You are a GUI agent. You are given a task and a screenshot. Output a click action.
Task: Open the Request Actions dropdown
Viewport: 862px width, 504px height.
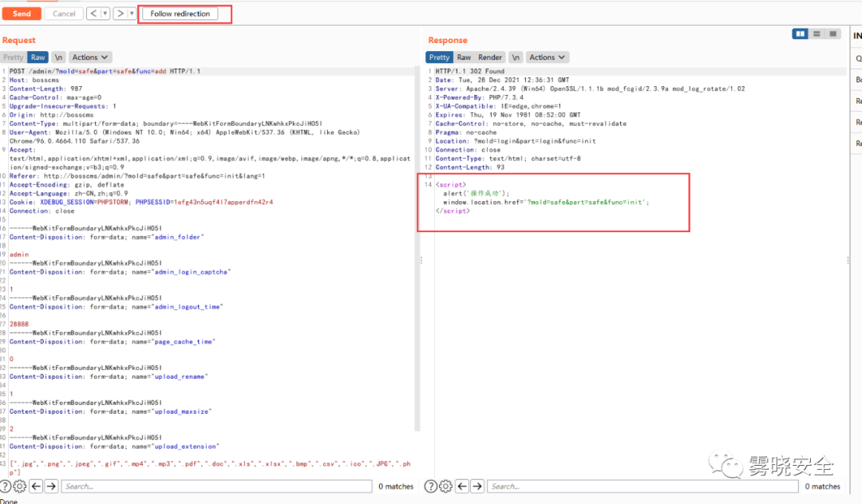pyautogui.click(x=90, y=57)
